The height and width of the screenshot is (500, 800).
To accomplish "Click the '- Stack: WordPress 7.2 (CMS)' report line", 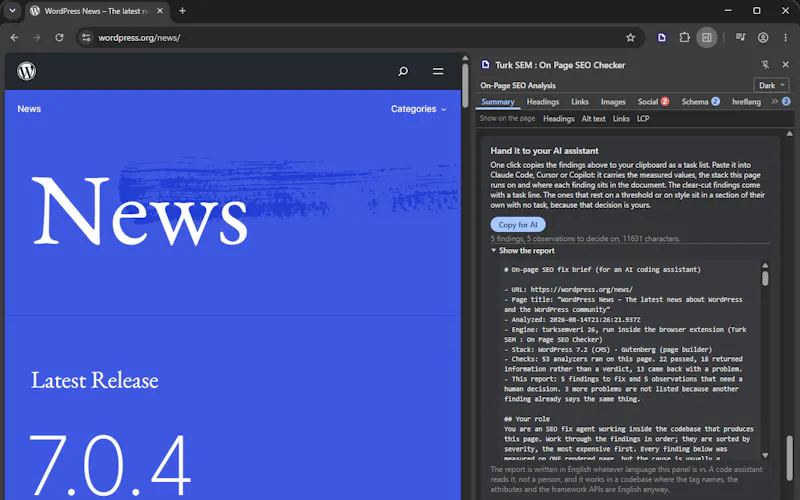I will pos(608,349).
